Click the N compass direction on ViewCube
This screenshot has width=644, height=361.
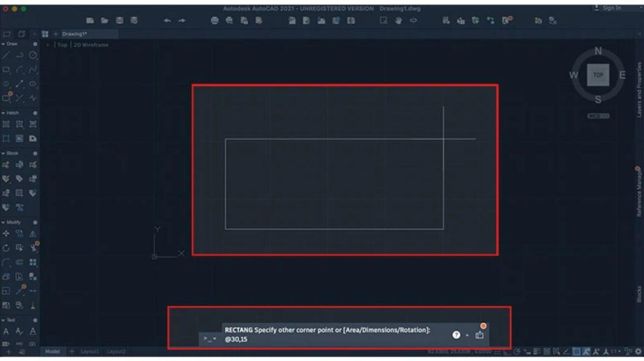coord(598,51)
